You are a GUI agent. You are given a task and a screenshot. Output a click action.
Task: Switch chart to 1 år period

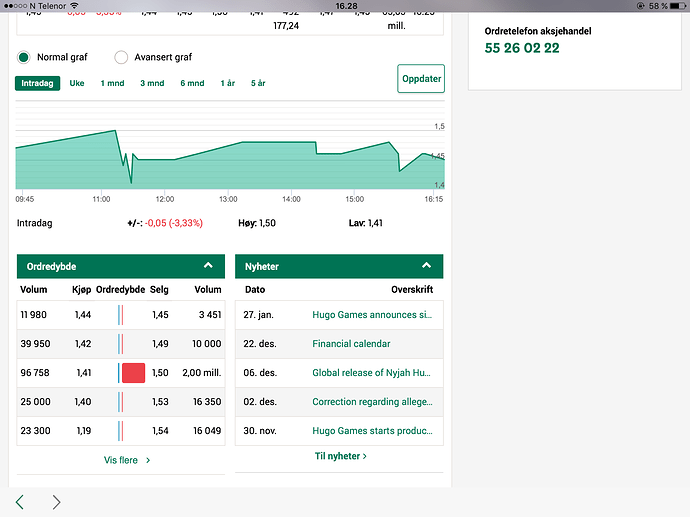point(228,83)
